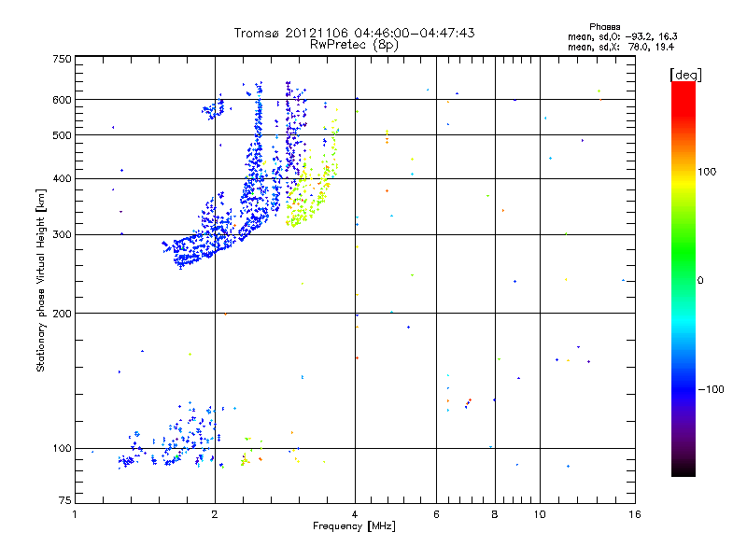747x560 pixels.
Task: Click the x-axis tick label '4'
Action: 355,514
